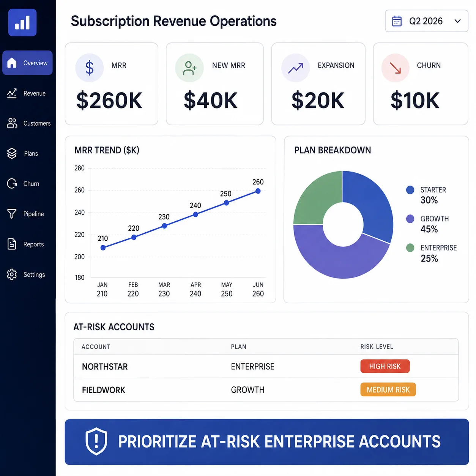Click the Customers people icon
This screenshot has width=476, height=476.
tap(12, 123)
